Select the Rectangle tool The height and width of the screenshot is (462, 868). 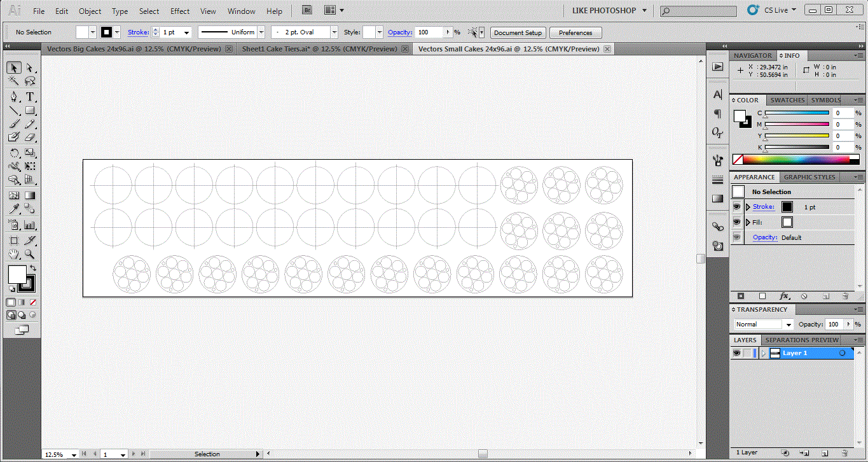tap(30, 111)
